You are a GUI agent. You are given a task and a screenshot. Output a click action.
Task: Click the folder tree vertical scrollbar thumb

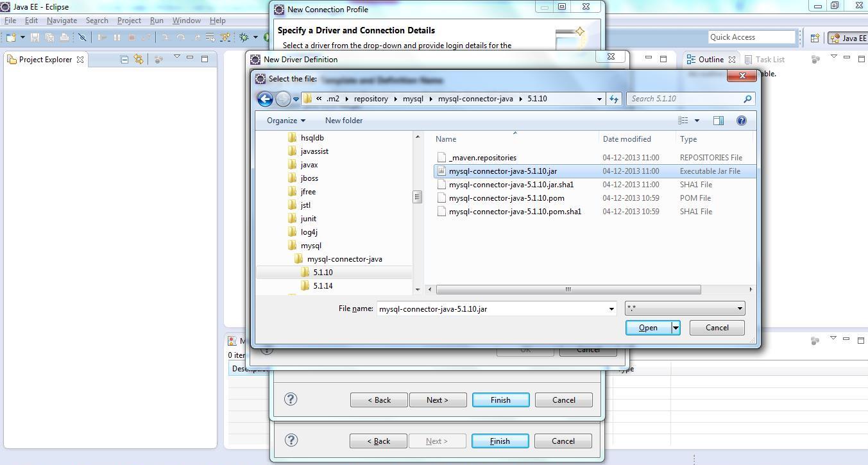point(418,197)
